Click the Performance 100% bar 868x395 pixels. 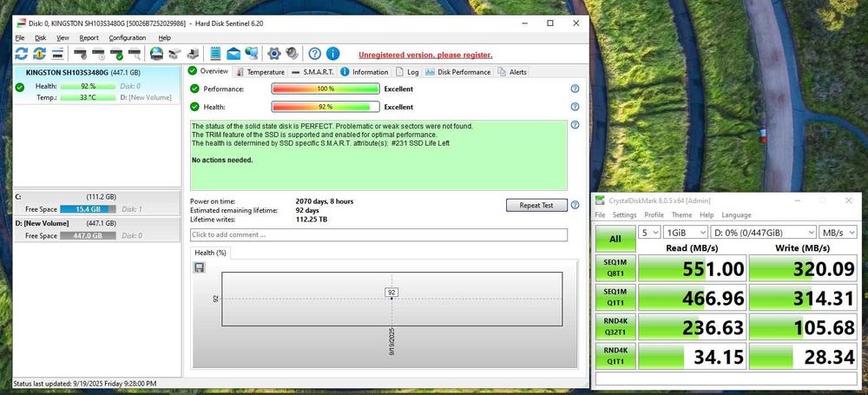point(325,89)
